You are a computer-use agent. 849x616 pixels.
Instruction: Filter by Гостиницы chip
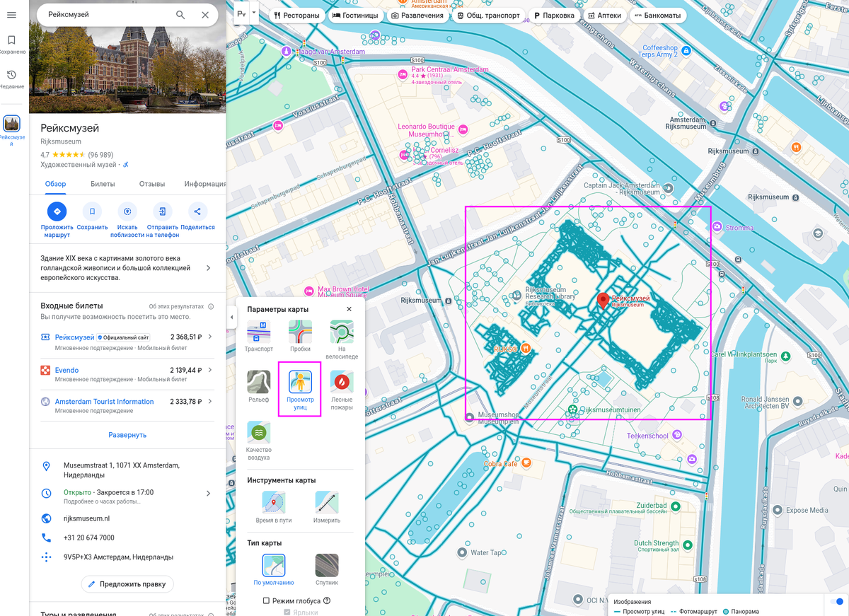(355, 15)
